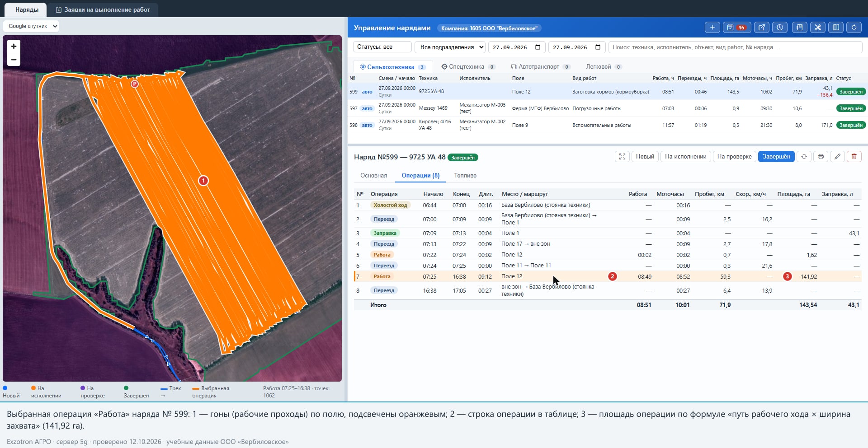Screen dimensions: 868x448
Task: Open the clock history icon in header
Action: (780, 28)
